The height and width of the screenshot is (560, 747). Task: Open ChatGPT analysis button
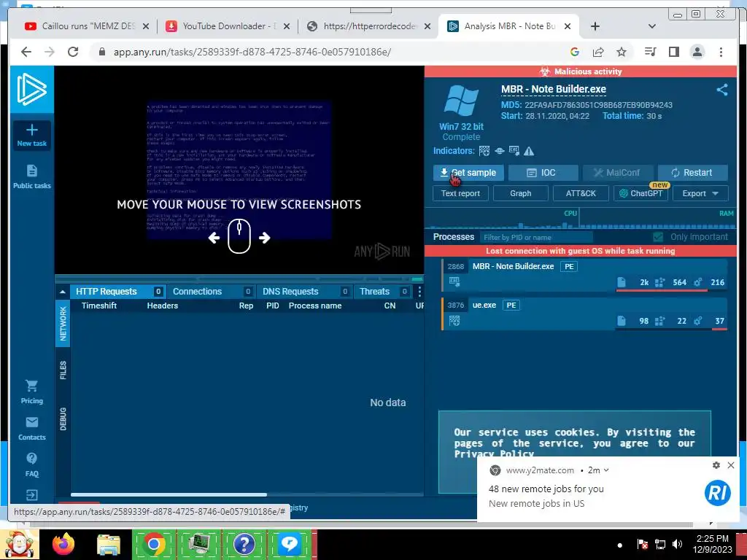coord(640,193)
